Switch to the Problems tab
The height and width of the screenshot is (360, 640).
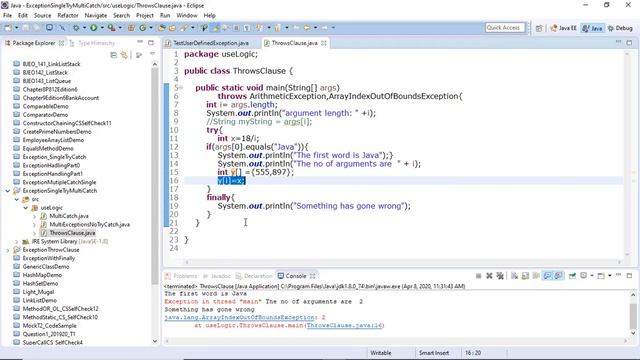point(181,276)
